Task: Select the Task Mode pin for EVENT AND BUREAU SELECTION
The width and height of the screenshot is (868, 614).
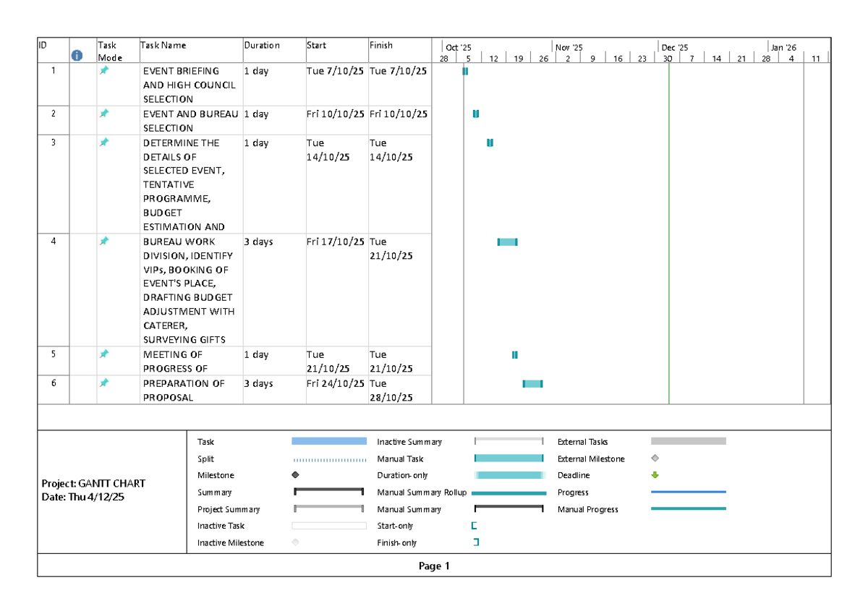Action: [104, 114]
